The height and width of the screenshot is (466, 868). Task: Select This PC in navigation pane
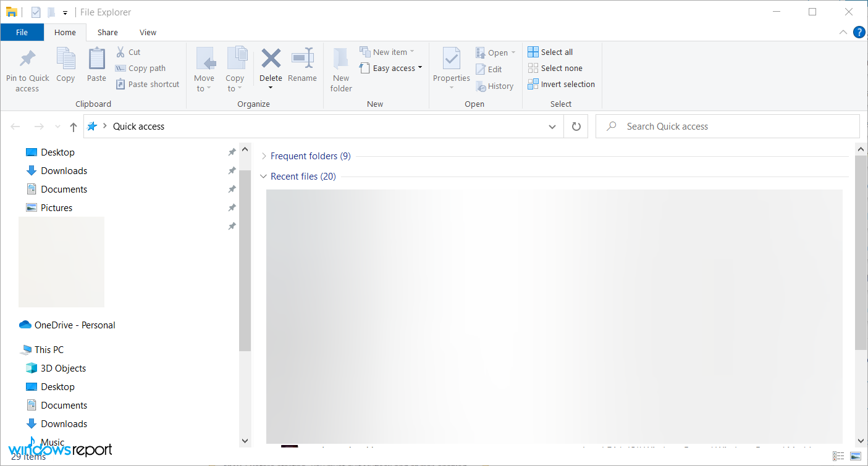(x=49, y=350)
